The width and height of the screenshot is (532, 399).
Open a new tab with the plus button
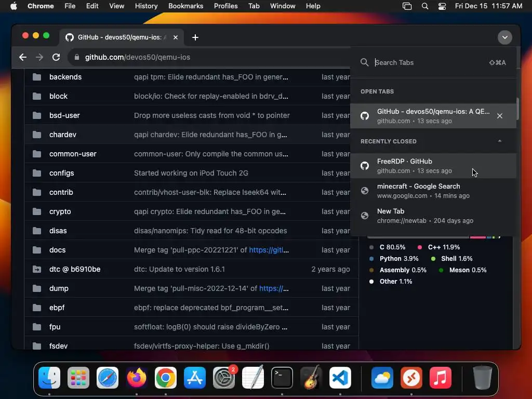[x=195, y=37]
